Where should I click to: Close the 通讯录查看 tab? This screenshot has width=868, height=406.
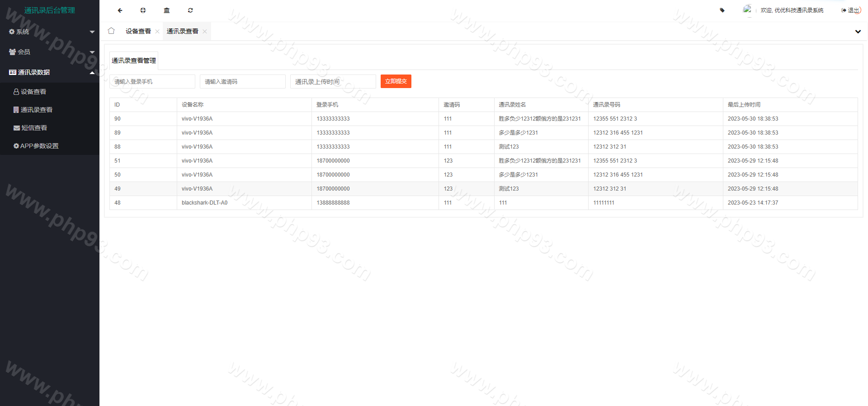(205, 32)
